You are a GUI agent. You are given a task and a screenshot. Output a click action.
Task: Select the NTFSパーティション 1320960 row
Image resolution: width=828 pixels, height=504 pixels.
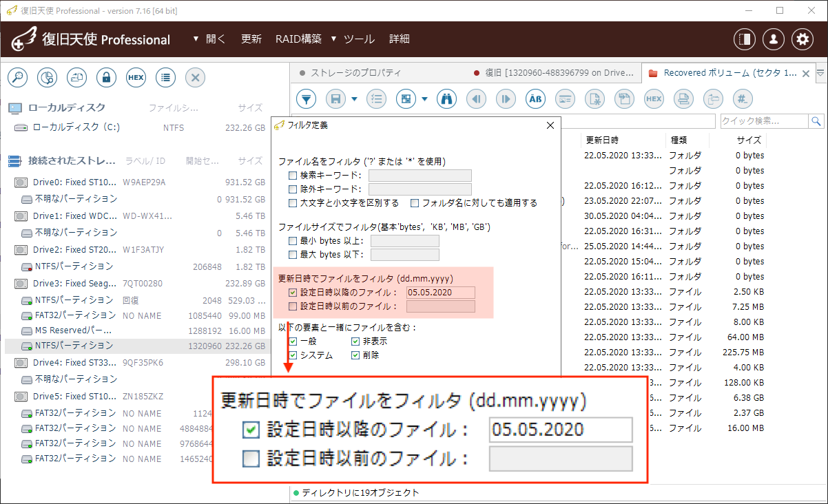click(136, 346)
